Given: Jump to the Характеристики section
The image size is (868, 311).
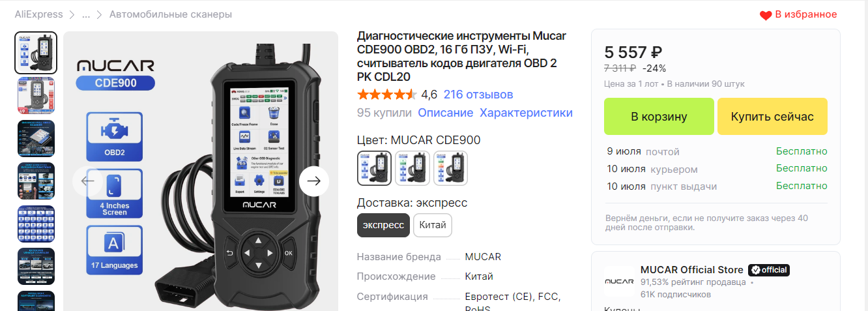Looking at the screenshot, I should 527,113.
